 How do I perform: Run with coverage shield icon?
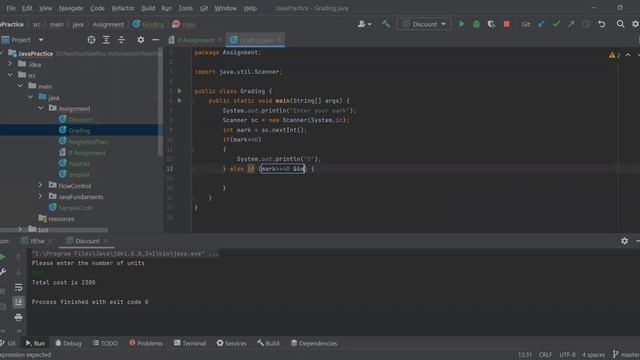491,24
